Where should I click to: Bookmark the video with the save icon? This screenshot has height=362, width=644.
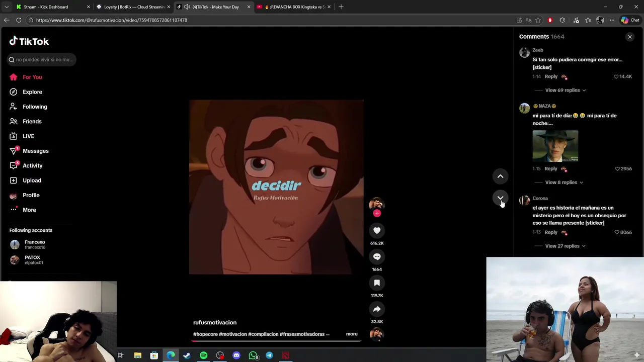coord(377,283)
